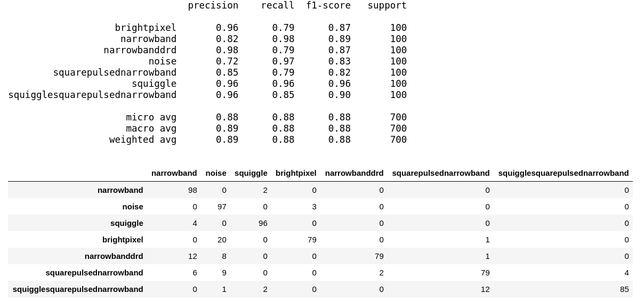Click the bold narrowband row label in the table
644x301 pixels.
click(x=120, y=190)
